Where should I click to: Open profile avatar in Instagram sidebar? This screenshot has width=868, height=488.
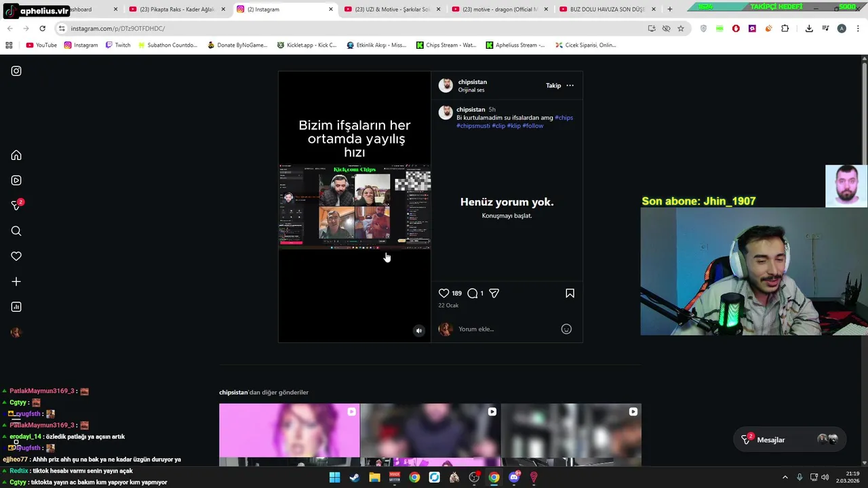[x=16, y=332]
